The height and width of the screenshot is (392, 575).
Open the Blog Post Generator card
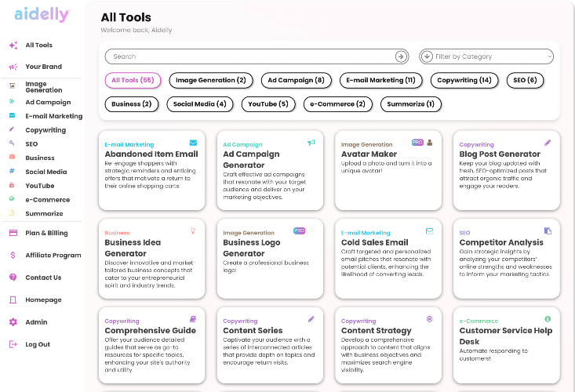[507, 170]
